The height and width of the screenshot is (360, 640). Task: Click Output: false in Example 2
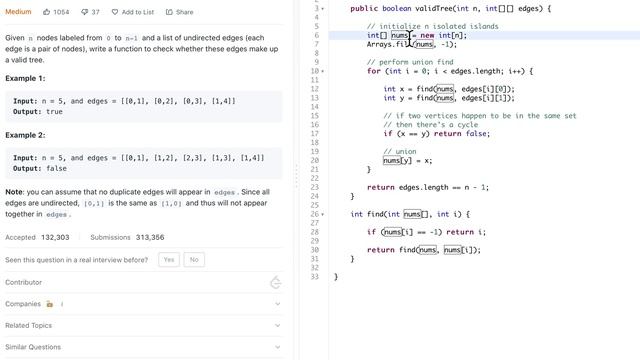[40, 168]
